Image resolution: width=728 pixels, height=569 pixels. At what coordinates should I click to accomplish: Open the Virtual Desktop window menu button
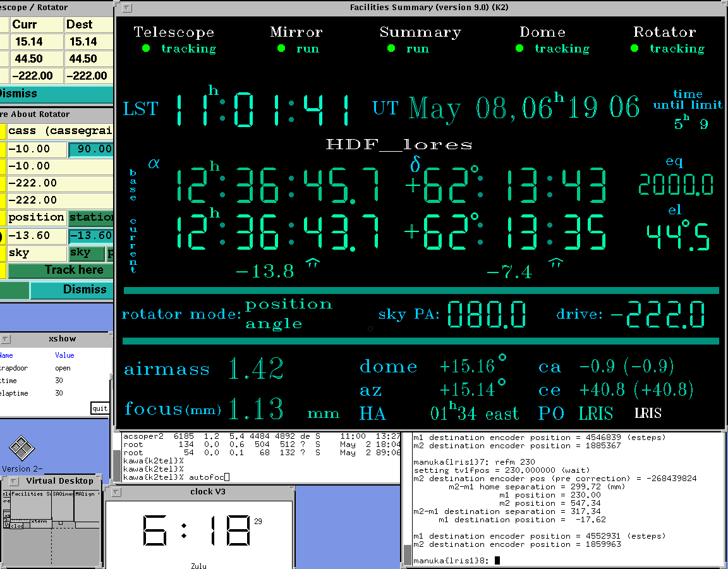(x=8, y=480)
